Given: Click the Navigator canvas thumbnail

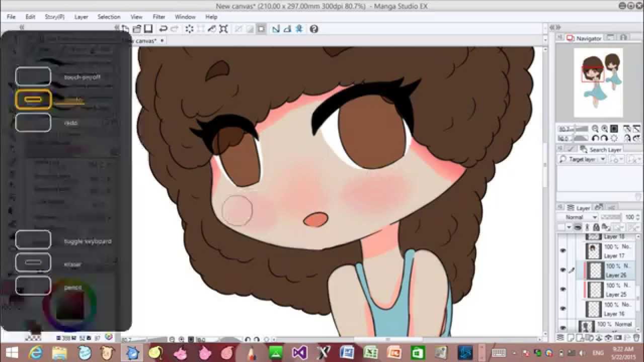Looking at the screenshot, I should 598,82.
